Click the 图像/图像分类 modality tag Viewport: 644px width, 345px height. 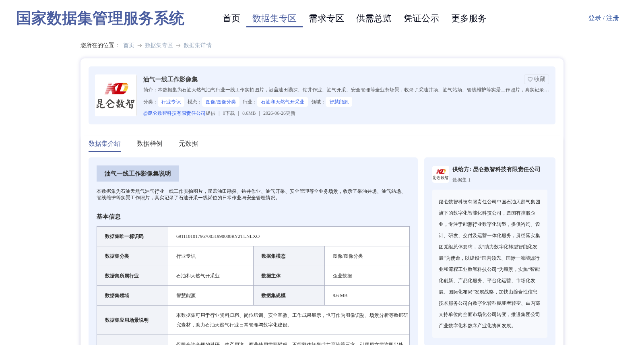tap(221, 102)
